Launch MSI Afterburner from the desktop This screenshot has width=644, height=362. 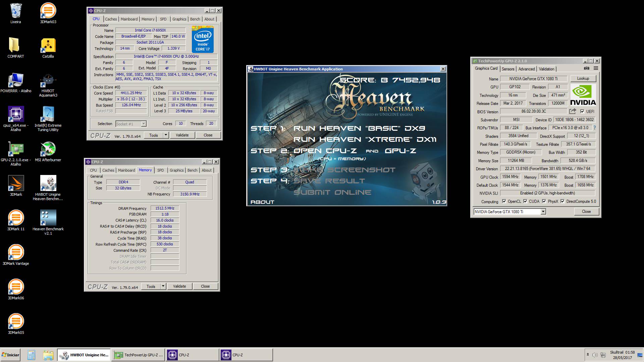click(48, 152)
